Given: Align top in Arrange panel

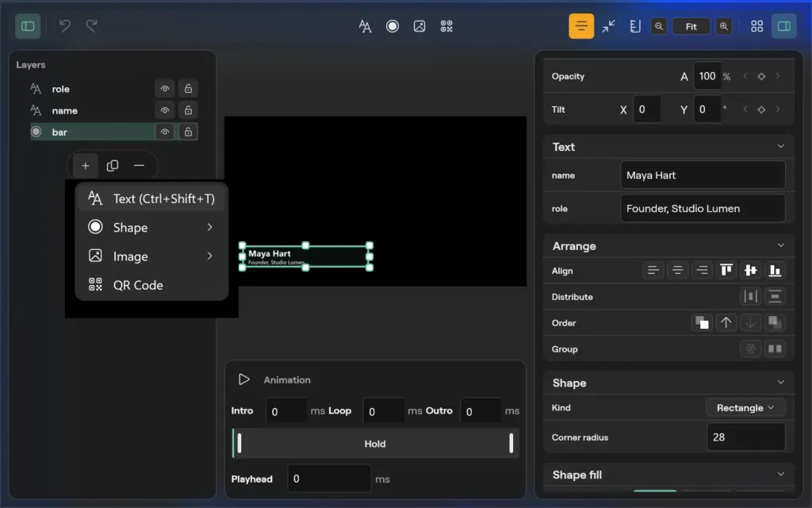Looking at the screenshot, I should pyautogui.click(x=726, y=270).
